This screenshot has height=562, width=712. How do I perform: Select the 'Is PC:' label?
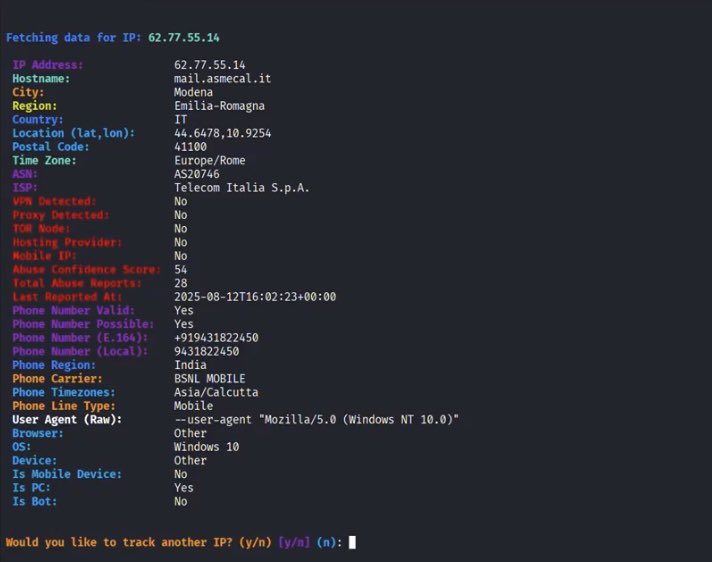(31, 488)
